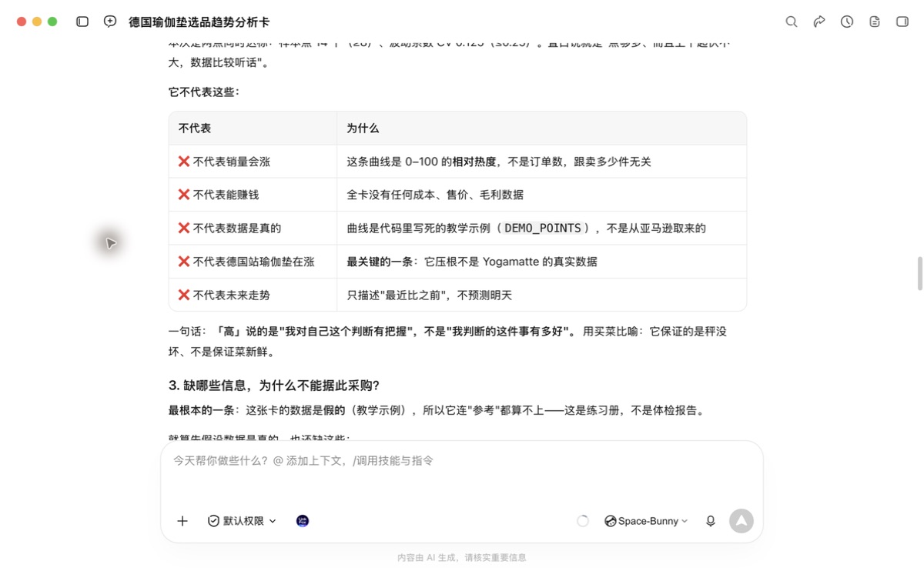Activate the microphone voice input icon
The width and height of the screenshot is (924, 571).
click(711, 521)
